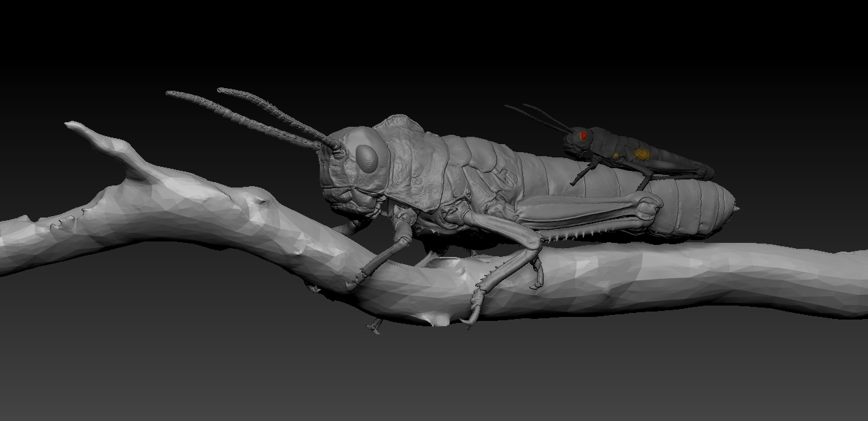This screenshot has width=868, height=421.
Task: Select the small grasshopper's front leg
Action: (582, 173)
